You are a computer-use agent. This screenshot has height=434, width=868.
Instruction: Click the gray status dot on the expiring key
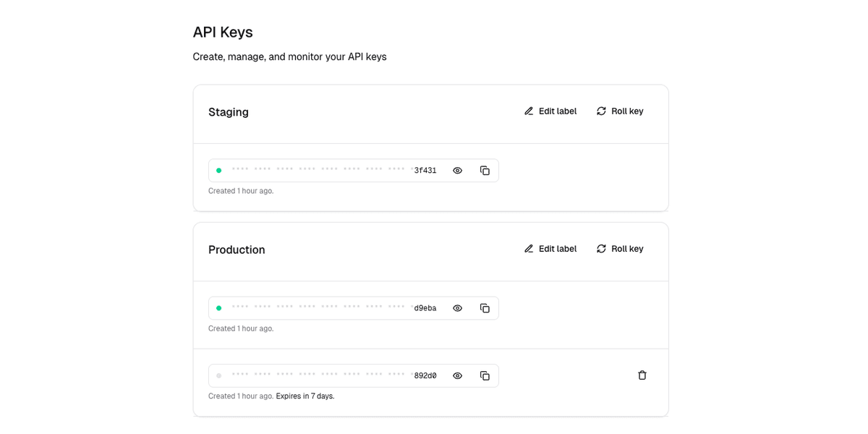point(219,375)
